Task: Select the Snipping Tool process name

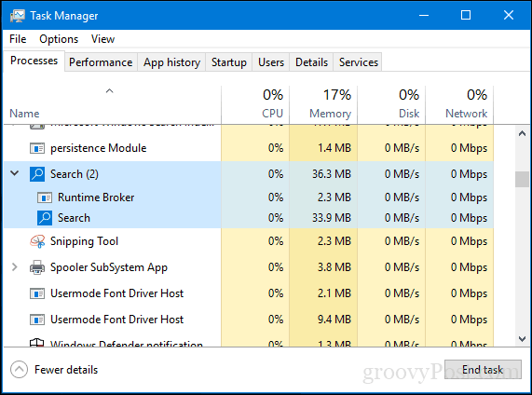Action: [x=84, y=241]
